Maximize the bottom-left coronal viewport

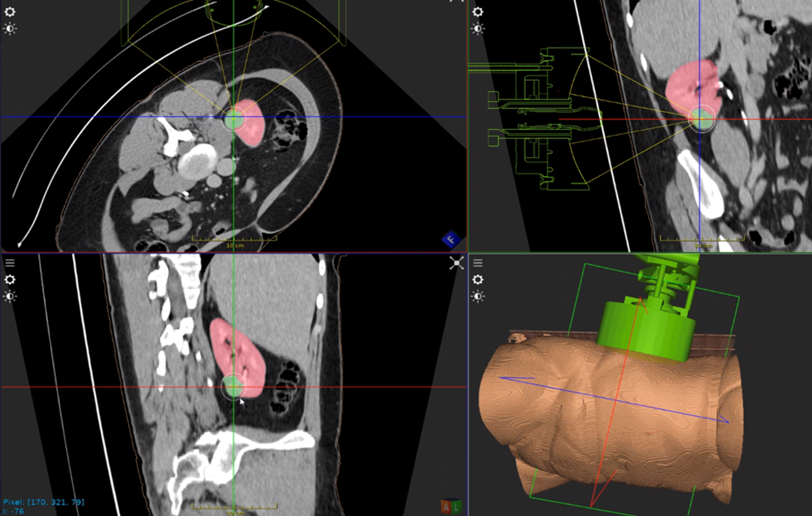tap(456, 263)
